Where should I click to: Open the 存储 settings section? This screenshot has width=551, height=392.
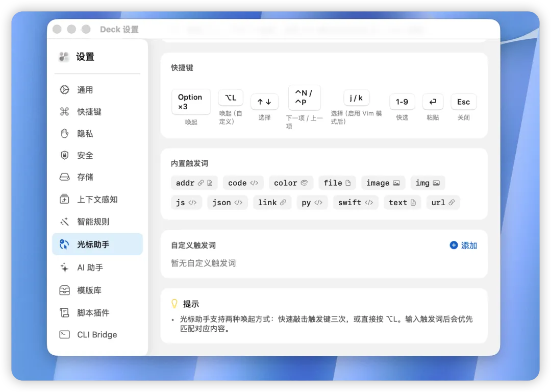(x=97, y=177)
